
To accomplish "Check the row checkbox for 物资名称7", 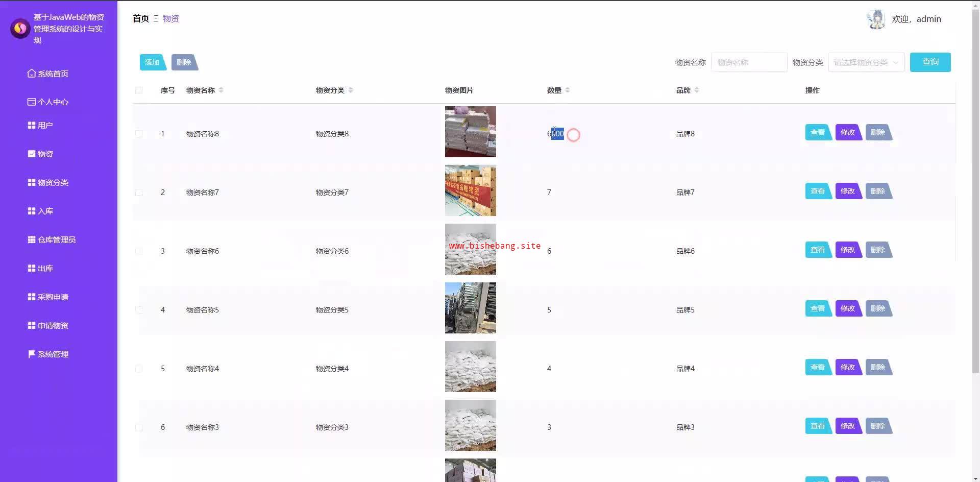I will (x=139, y=192).
